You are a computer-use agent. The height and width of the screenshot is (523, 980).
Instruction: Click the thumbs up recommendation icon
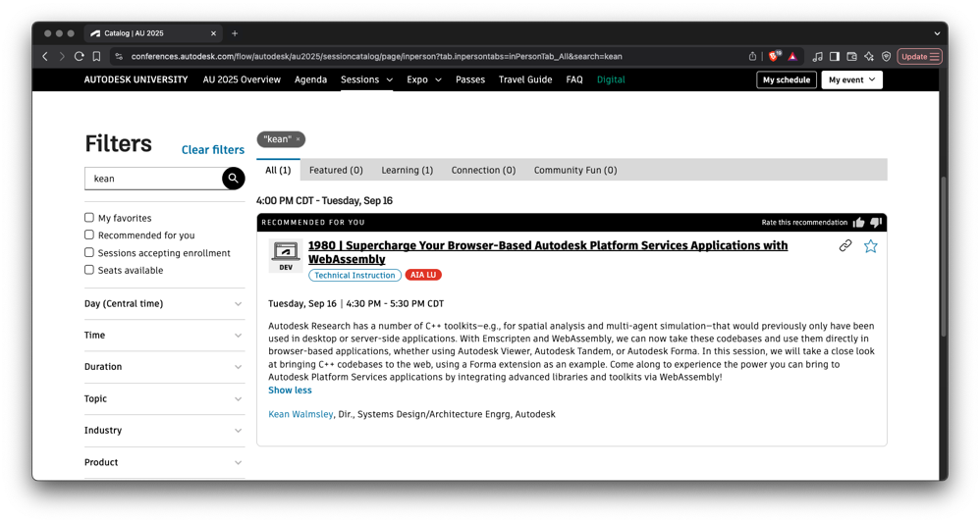tap(858, 223)
